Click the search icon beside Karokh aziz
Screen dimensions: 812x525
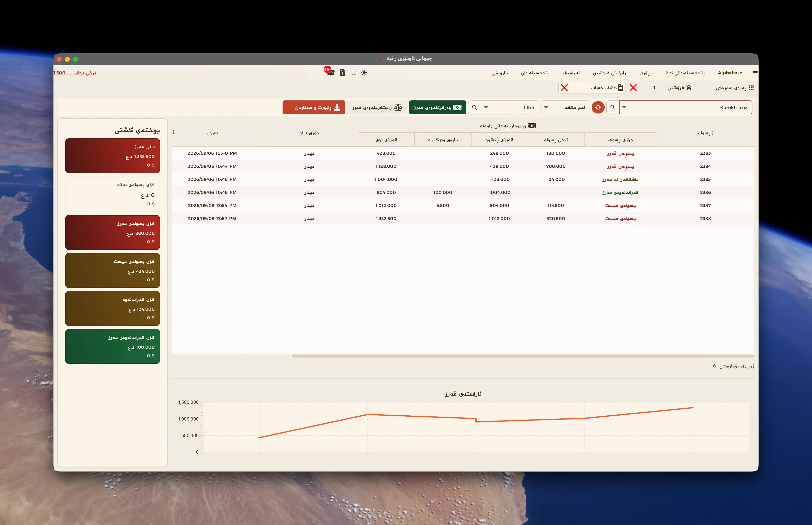point(613,107)
